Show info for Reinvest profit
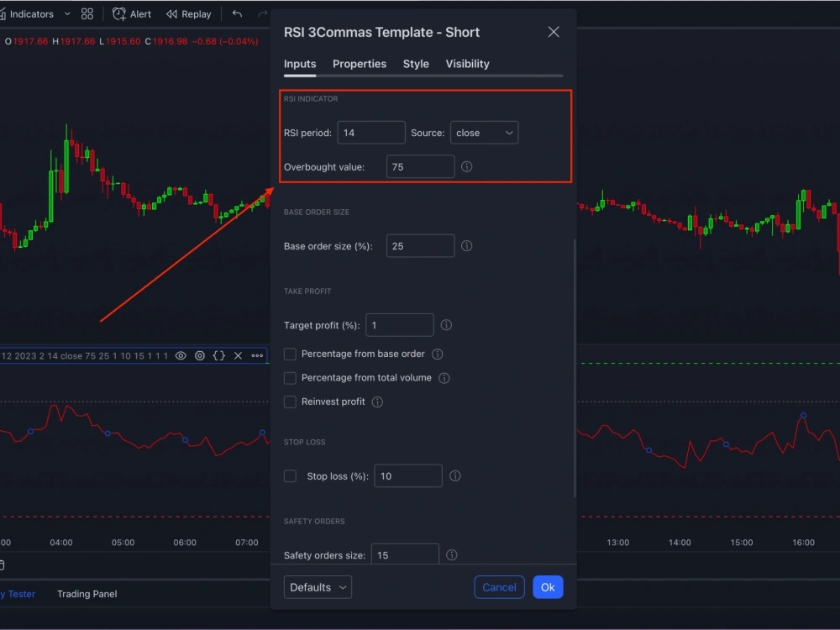Screen dimensions: 840x630 377,402
